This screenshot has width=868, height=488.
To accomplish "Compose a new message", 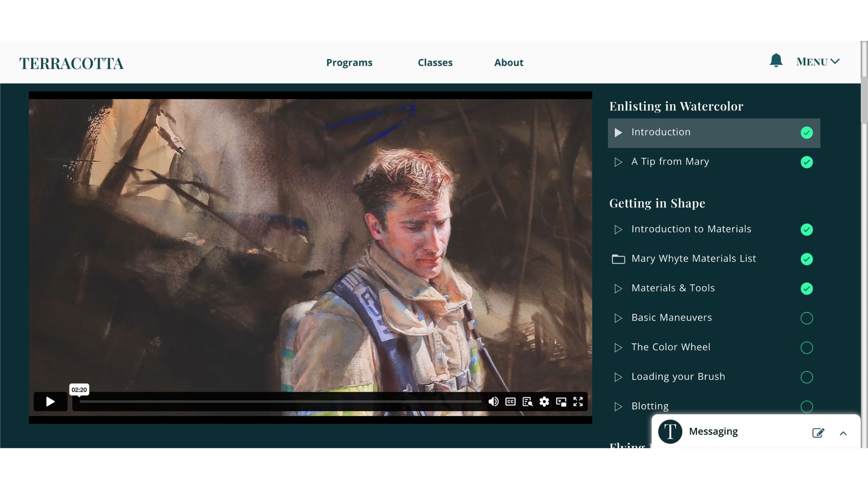I will click(x=818, y=433).
